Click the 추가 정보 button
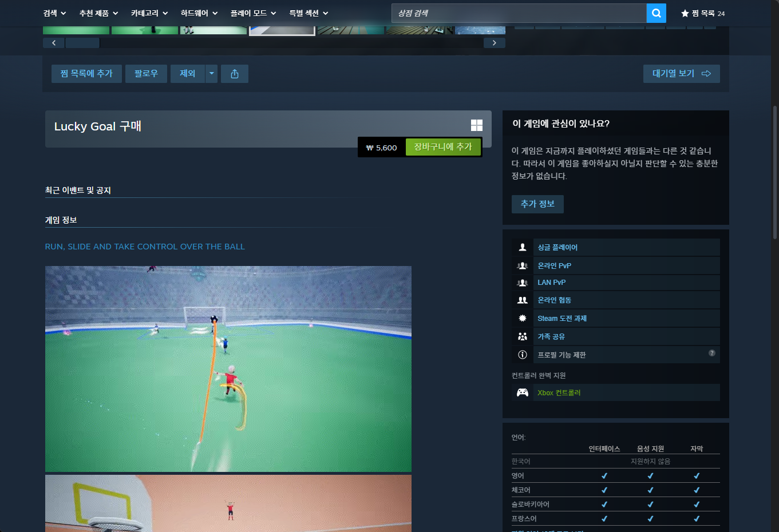Image resolution: width=779 pixels, height=532 pixels. [x=537, y=204]
